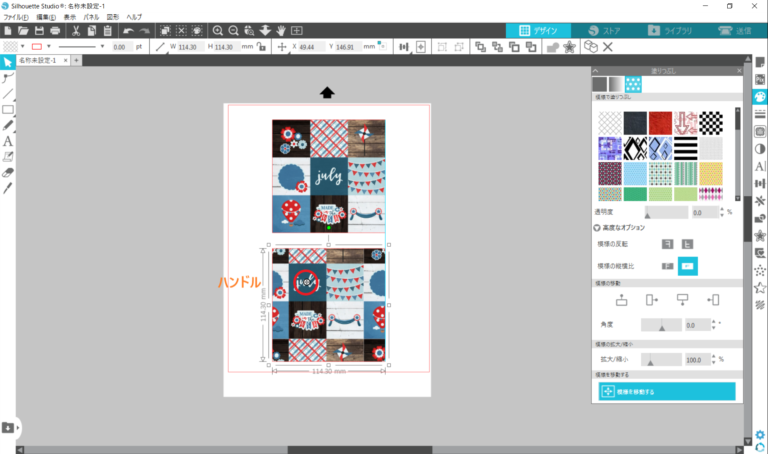The image size is (768, 454).
Task: Open the line color dropdown arrow
Action: (48, 47)
